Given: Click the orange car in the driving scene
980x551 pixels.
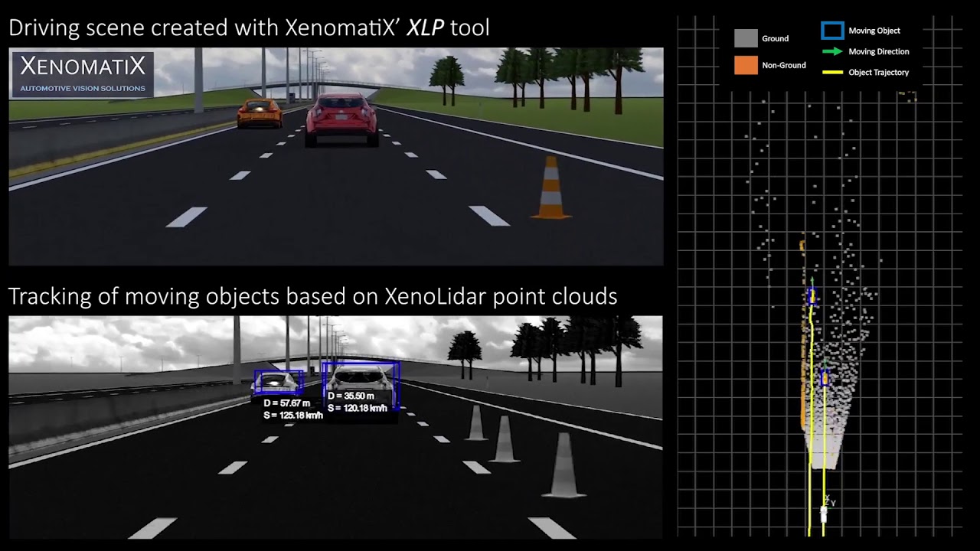Looking at the screenshot, I should coord(260,112).
